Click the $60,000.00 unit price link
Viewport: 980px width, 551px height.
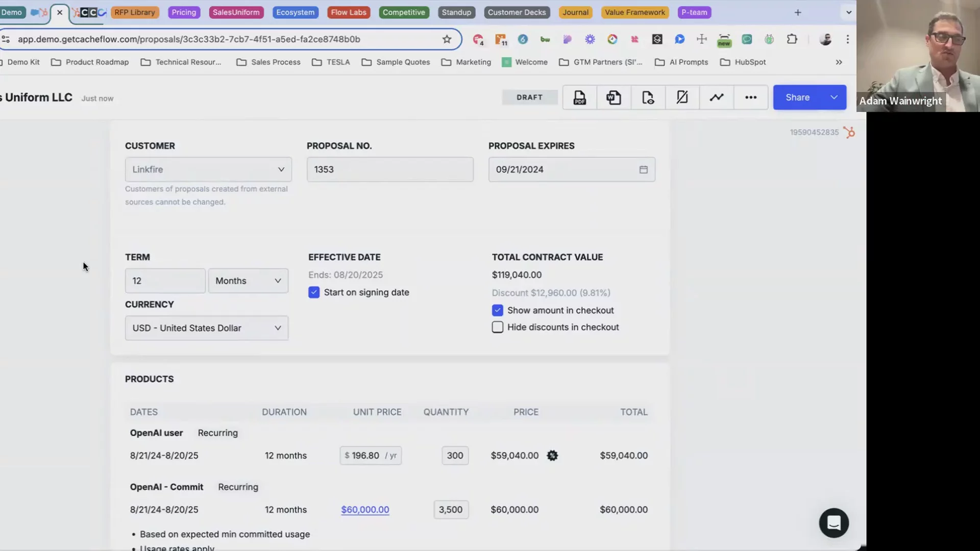(365, 510)
